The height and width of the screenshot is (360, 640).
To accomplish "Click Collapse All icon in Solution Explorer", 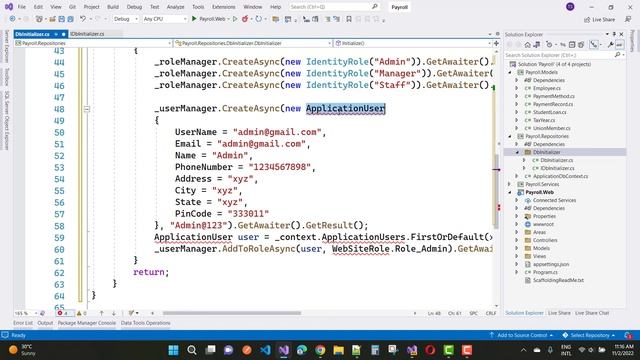I will [x=572, y=44].
